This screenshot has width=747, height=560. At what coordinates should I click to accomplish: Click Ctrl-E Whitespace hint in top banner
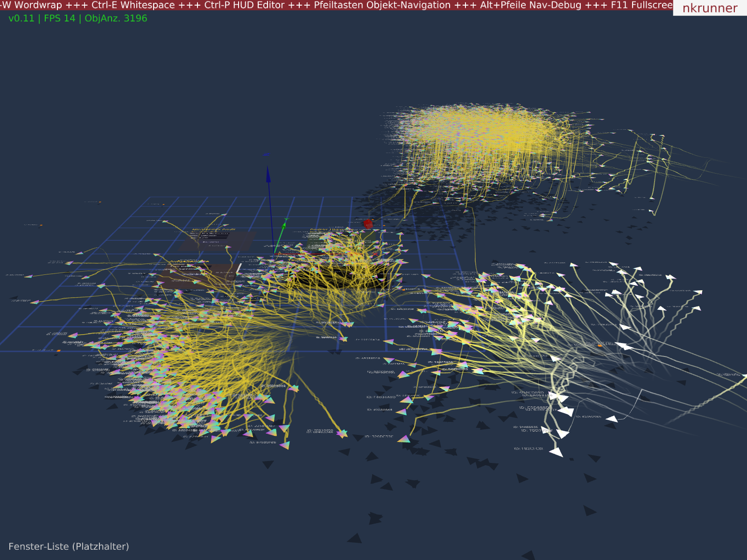[x=133, y=5]
